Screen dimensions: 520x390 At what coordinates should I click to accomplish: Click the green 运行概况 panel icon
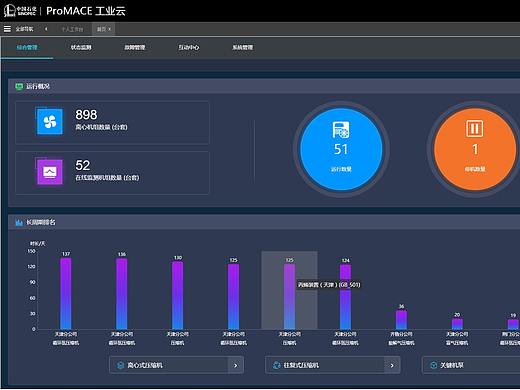[19, 86]
